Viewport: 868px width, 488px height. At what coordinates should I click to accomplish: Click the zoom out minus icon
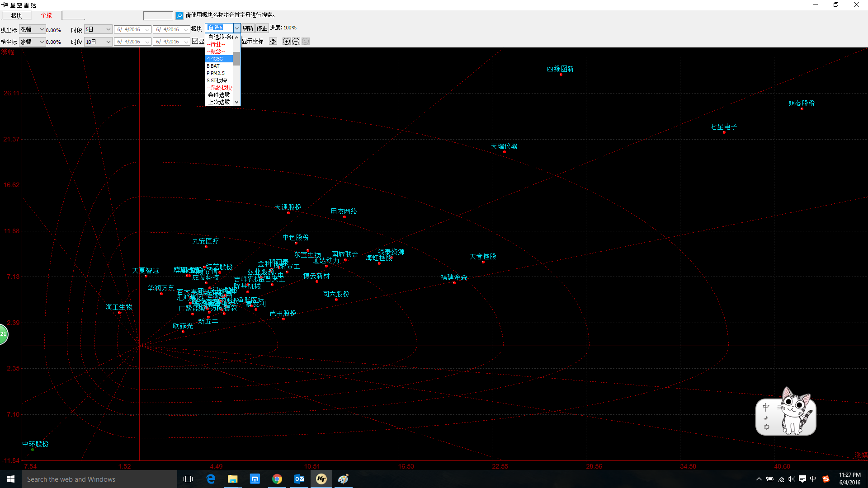click(x=296, y=42)
